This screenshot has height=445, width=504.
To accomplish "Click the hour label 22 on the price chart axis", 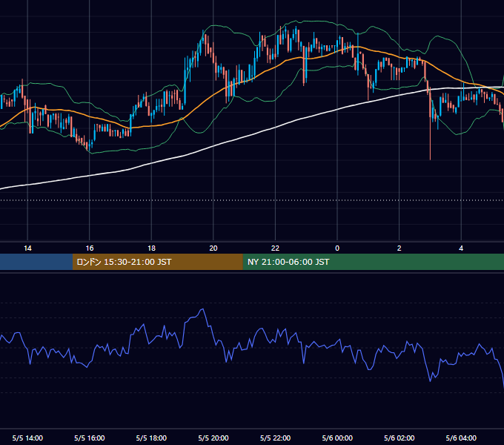I will [275, 248].
